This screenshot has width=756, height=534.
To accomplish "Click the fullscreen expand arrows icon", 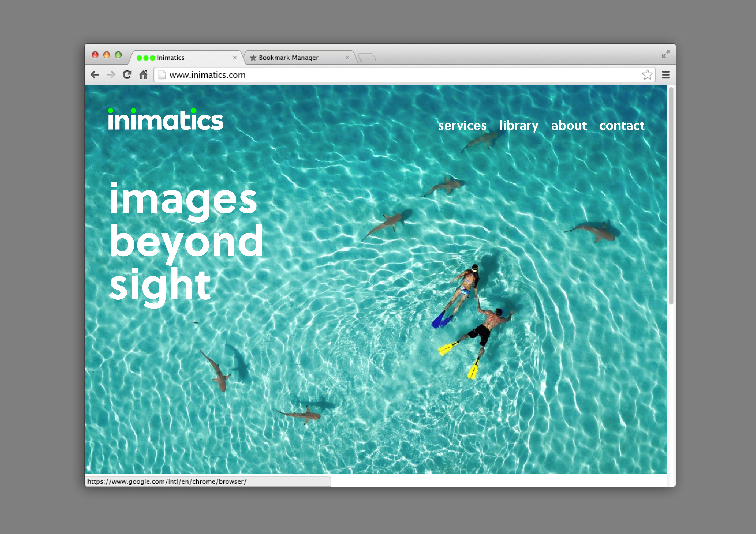I will pyautogui.click(x=666, y=54).
